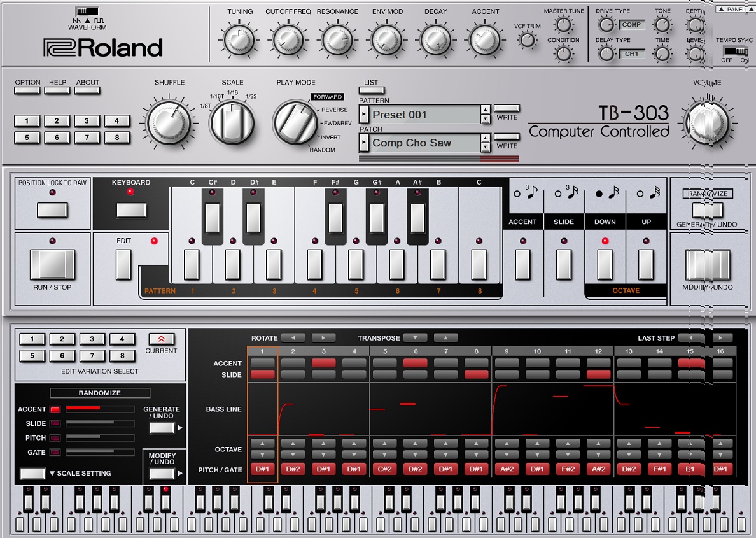The height and width of the screenshot is (538, 756).
Task: Raise octave on step 2
Action: click(x=293, y=443)
